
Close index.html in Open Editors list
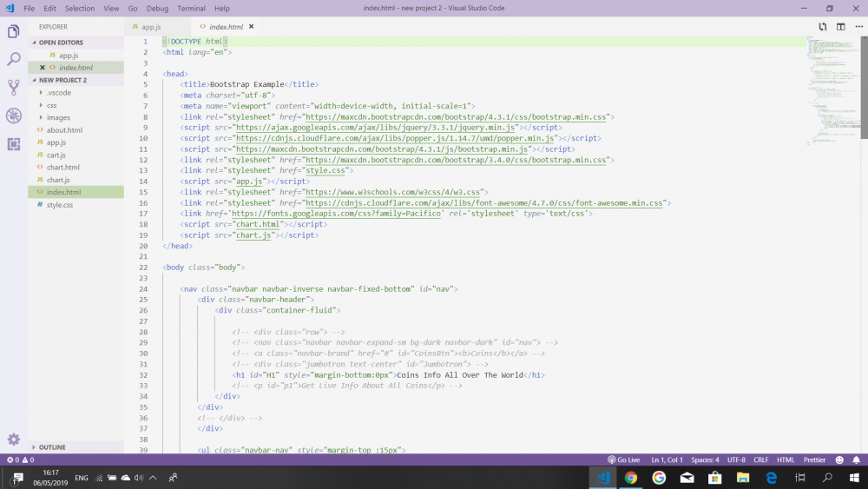pos(42,68)
